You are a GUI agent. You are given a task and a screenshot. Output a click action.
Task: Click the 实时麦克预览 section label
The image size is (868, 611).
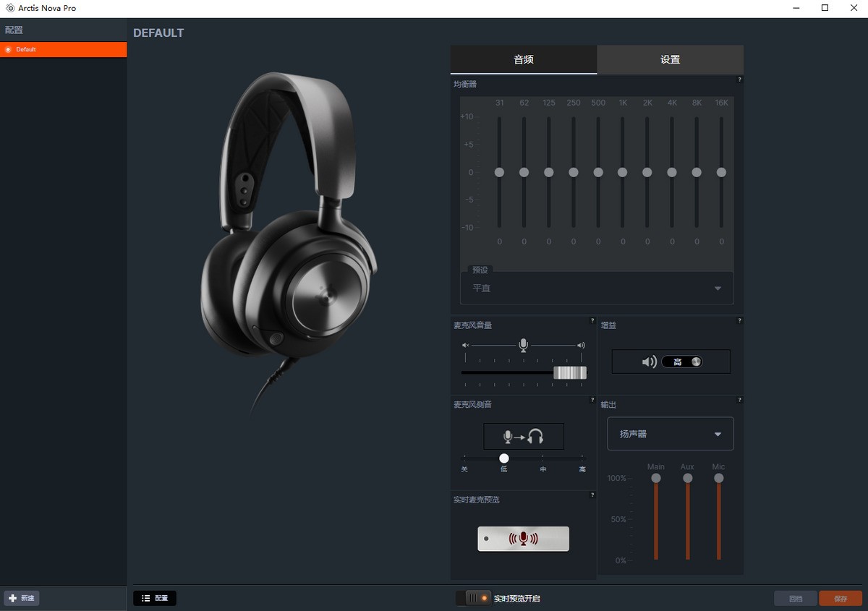(x=476, y=500)
